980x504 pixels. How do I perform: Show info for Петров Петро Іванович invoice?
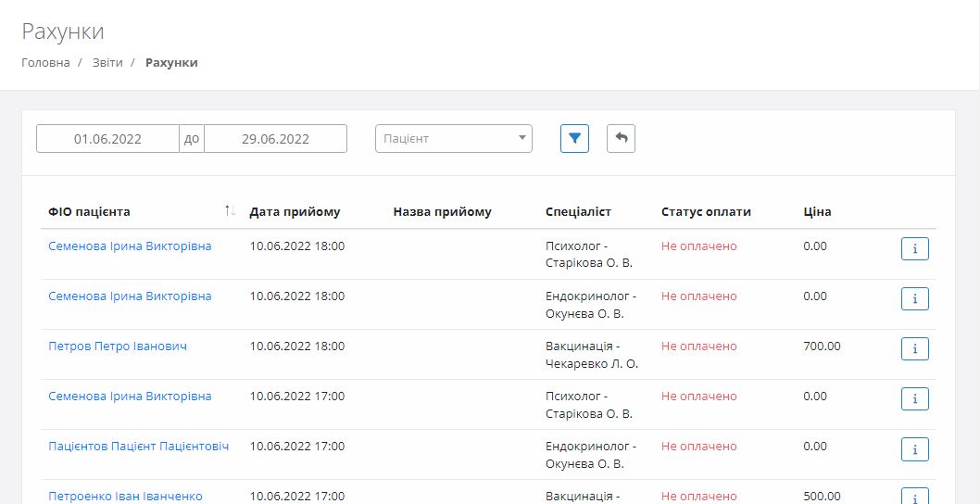tap(914, 349)
